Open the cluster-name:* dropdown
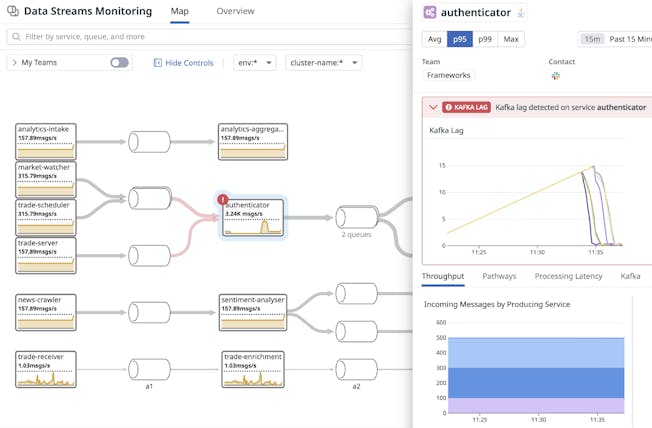 pos(322,63)
